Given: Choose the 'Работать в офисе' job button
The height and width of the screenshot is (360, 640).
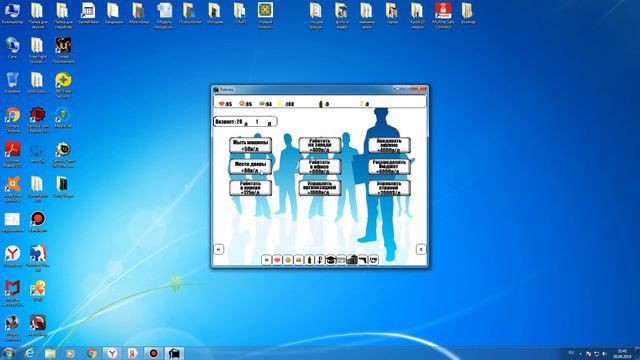Looking at the screenshot, I should 320,167.
